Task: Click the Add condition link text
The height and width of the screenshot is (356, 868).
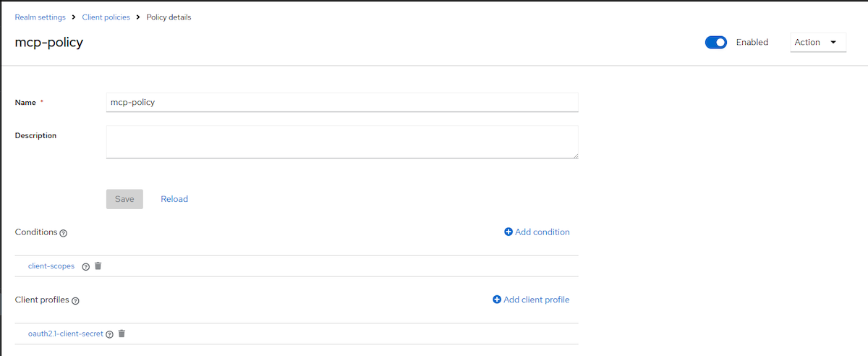Action: coord(542,232)
